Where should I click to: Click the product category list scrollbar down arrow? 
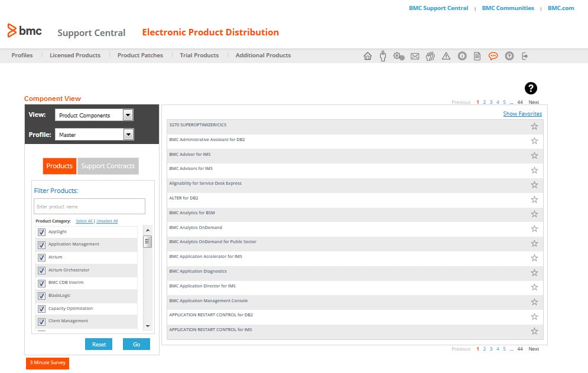148,326
